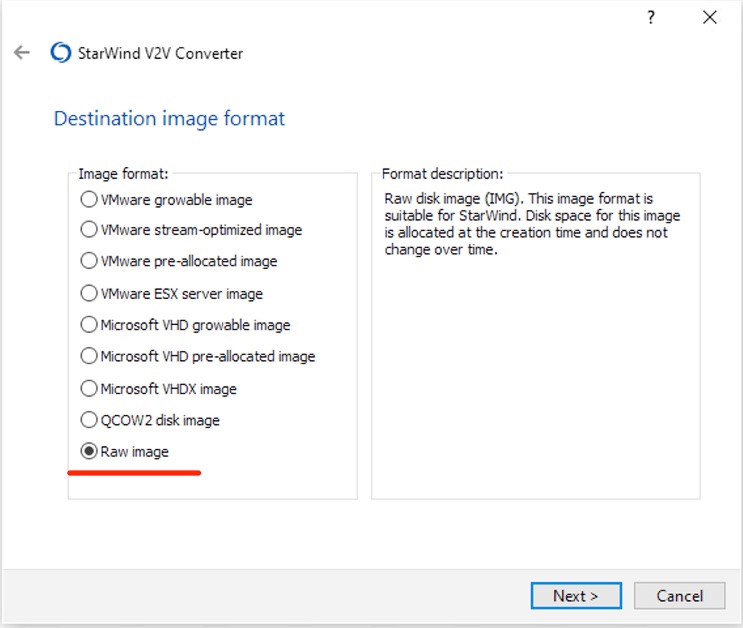This screenshot has width=743, height=628.
Task: Click the Format description group label
Action: (442, 174)
